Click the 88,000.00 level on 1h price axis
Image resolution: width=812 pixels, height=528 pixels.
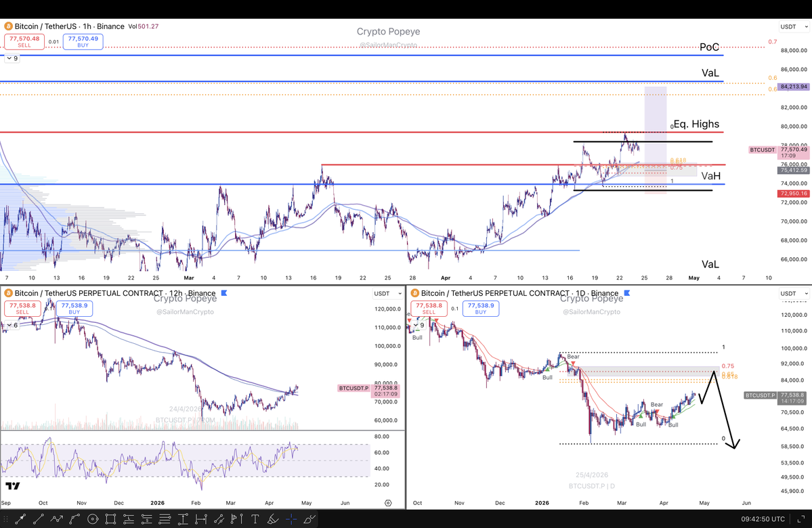pos(794,51)
